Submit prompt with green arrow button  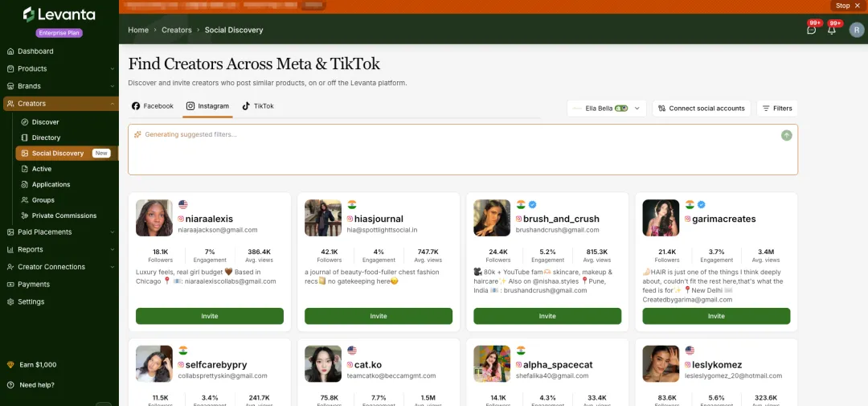[x=787, y=135]
